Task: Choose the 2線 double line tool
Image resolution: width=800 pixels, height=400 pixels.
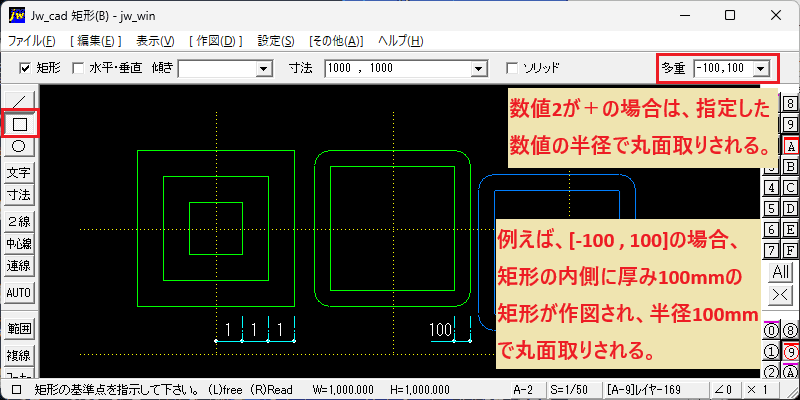Action: click(19, 221)
